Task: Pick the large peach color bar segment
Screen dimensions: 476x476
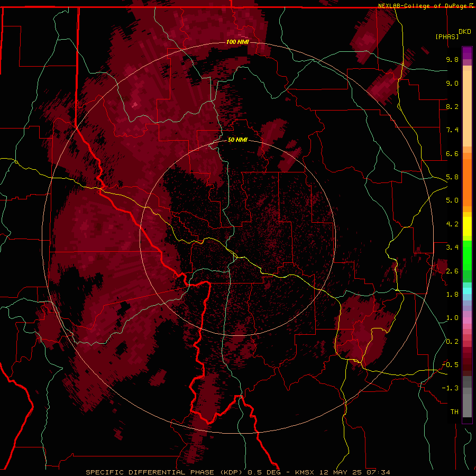Action: pyautogui.click(x=467, y=108)
